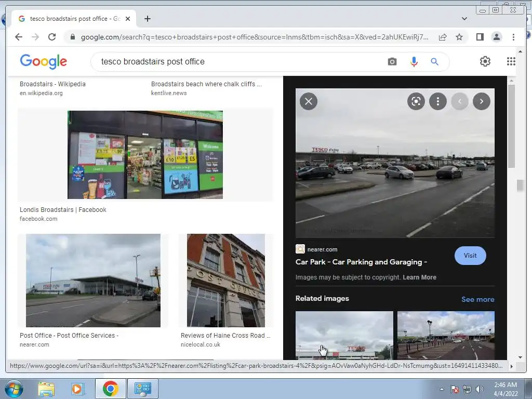Expand the tab search dropdown arrow
Viewport: 532px width, 399px height.
[x=464, y=19]
